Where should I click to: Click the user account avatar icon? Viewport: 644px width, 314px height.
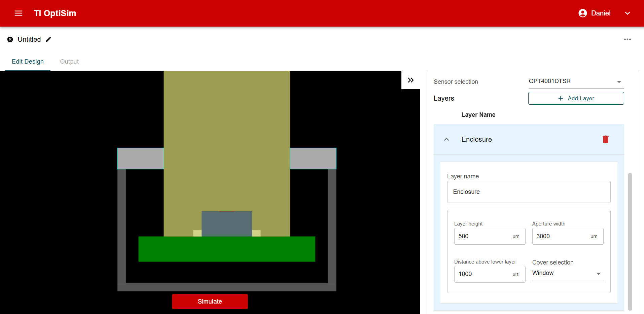582,13
